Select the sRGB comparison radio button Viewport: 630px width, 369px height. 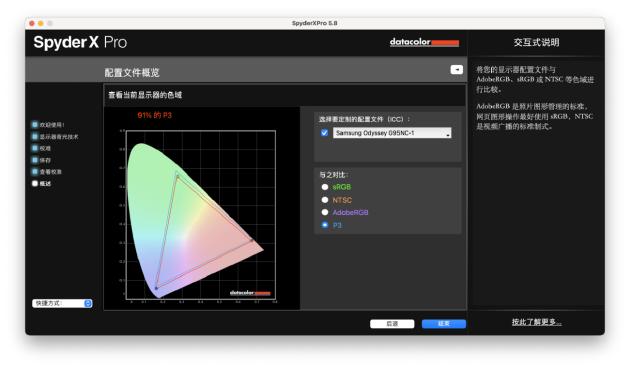coord(325,187)
